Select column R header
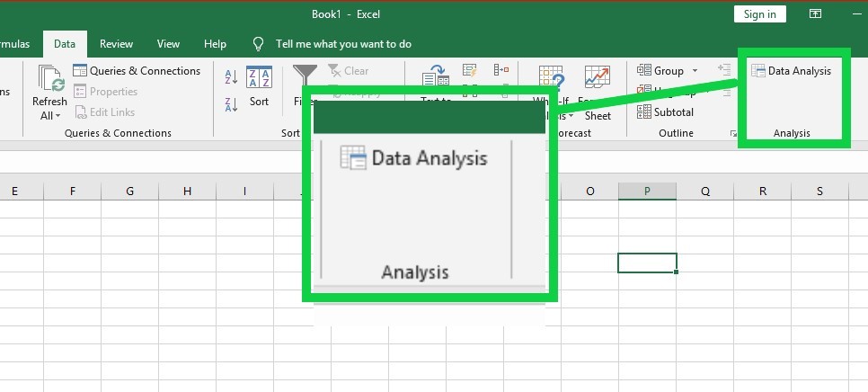868x392 pixels. point(762,192)
